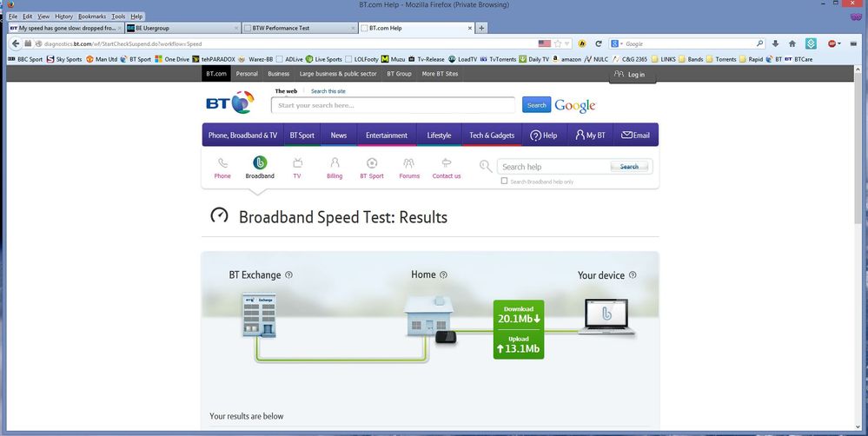Click the blue Search button beside Google logo

536,104
